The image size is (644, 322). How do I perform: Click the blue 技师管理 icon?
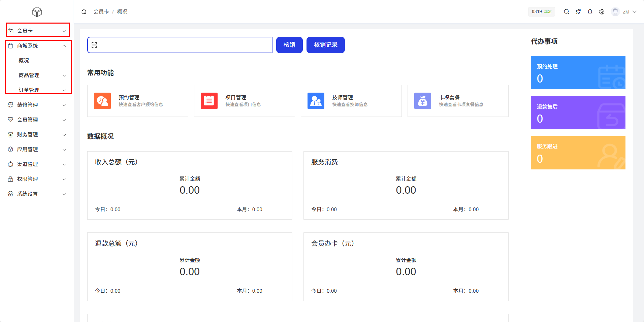tap(316, 101)
